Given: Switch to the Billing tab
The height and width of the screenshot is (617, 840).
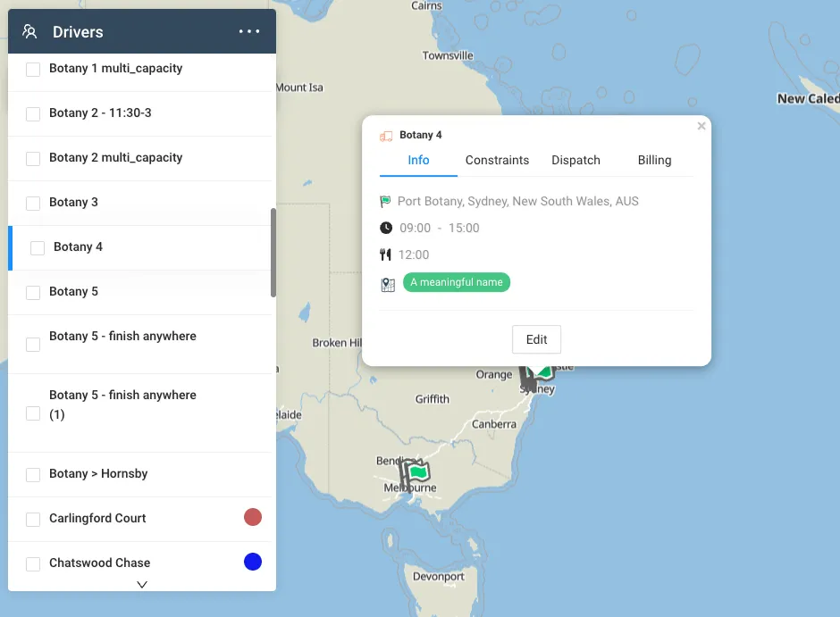Looking at the screenshot, I should tap(654, 160).
